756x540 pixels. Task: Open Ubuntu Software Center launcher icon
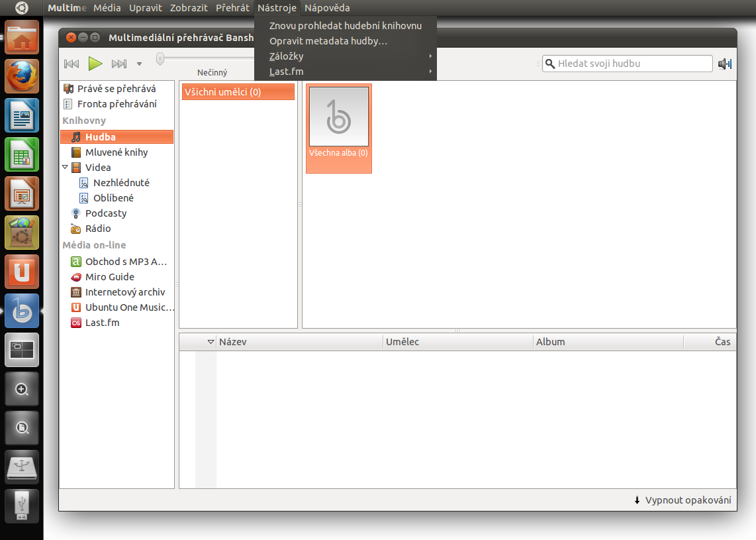pyautogui.click(x=22, y=233)
